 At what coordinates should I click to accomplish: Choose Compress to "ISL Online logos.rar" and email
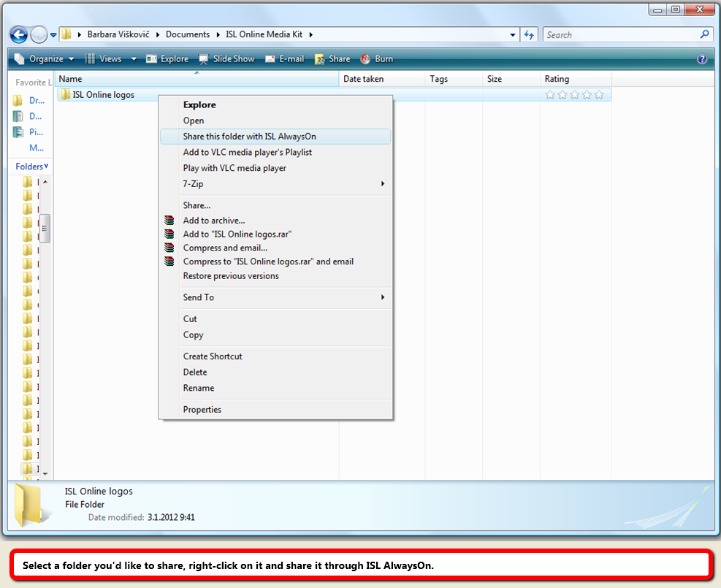pos(275,261)
